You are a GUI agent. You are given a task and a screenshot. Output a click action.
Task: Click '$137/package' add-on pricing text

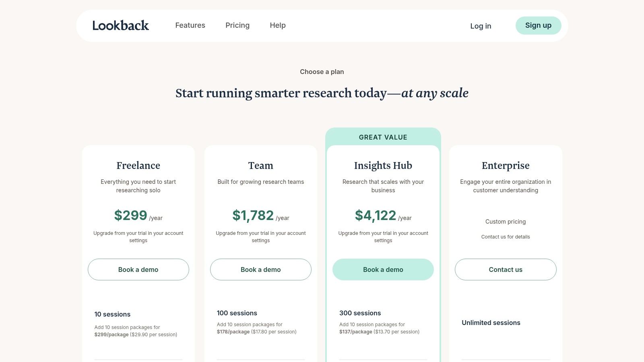(356, 332)
